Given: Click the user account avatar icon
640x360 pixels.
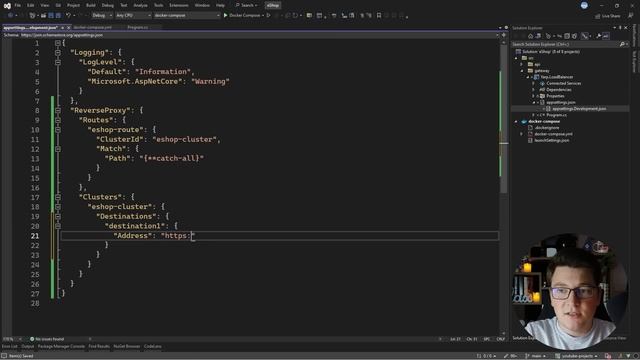Looking at the screenshot, I should pos(584,5).
